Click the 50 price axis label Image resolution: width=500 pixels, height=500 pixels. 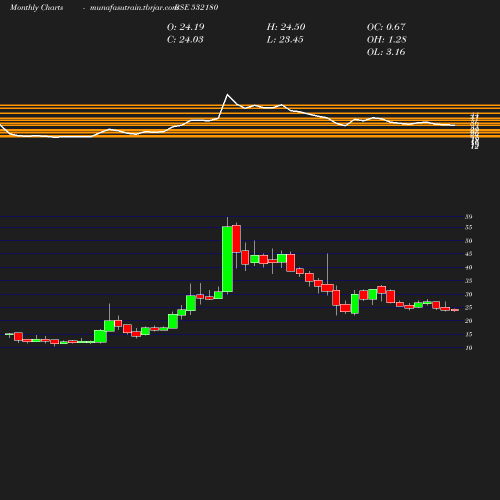(469, 241)
